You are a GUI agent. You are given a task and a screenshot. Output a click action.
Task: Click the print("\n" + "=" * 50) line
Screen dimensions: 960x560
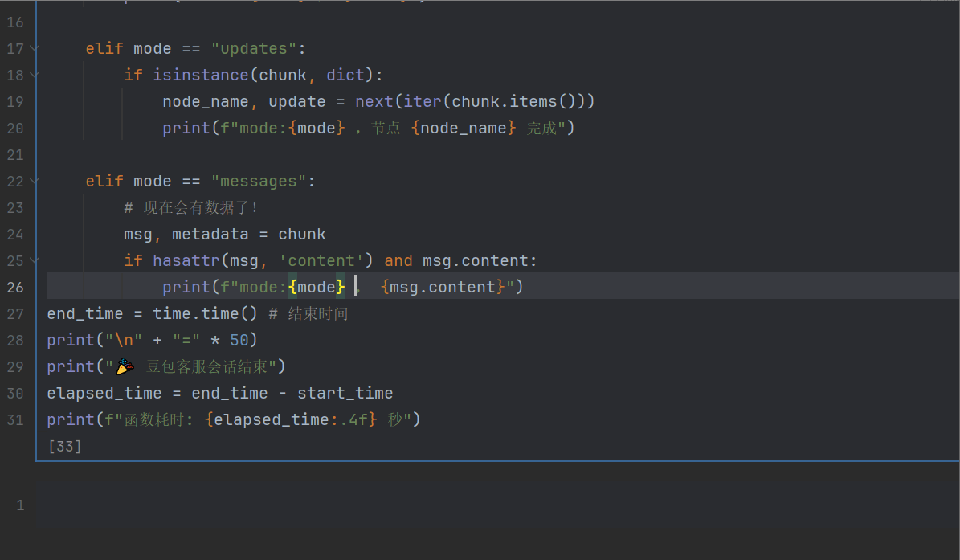click(x=153, y=341)
